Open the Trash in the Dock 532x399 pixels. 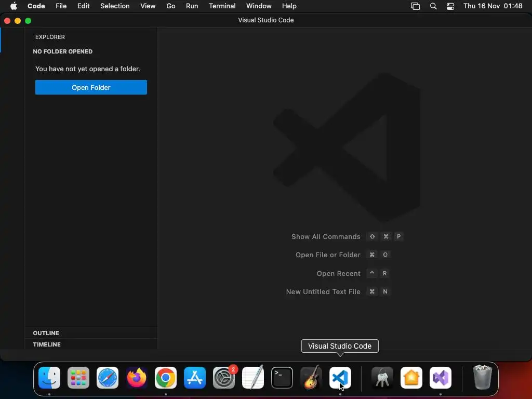point(483,378)
